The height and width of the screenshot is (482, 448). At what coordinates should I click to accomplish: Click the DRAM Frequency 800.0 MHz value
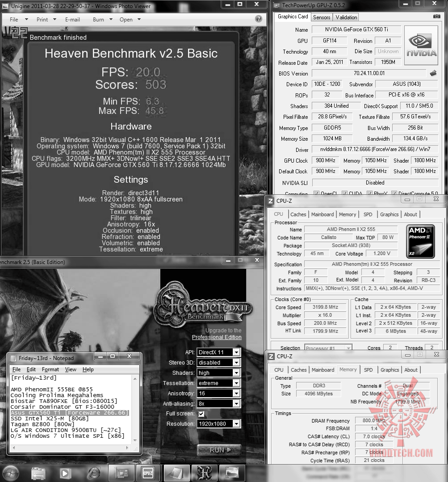(374, 420)
